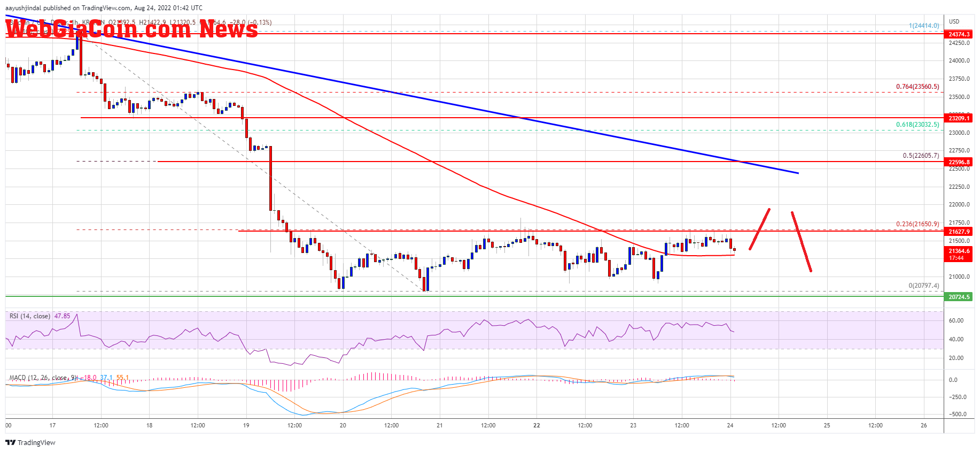980x452 pixels.
Task: Click date label 19 on time axis
Action: point(246,426)
